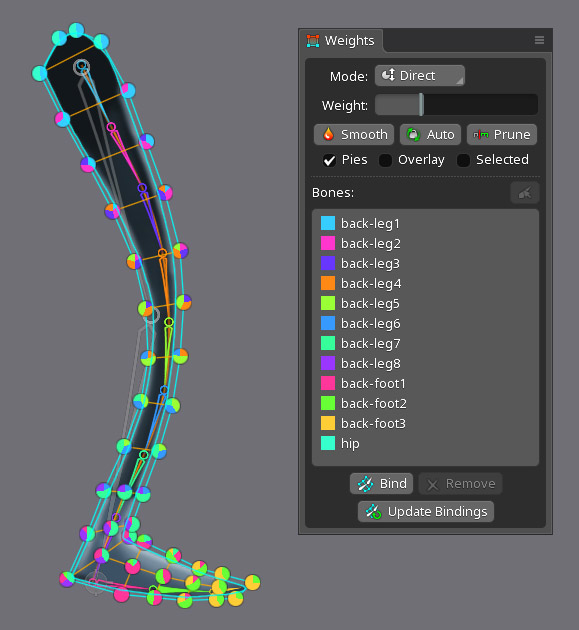The width and height of the screenshot is (579, 630).
Task: Click Update Bindings button
Action: click(426, 511)
